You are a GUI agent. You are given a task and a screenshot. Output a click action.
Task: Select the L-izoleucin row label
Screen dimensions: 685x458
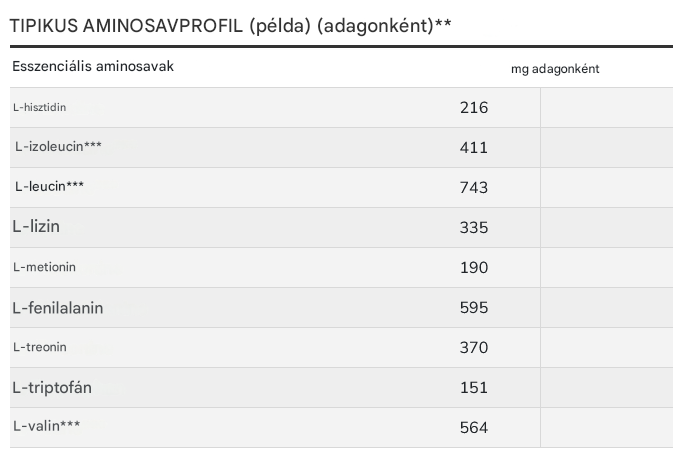(x=58, y=146)
